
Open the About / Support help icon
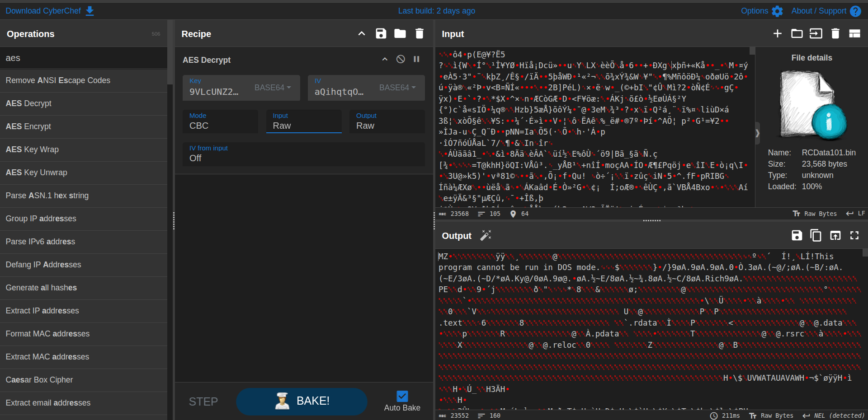point(855,11)
